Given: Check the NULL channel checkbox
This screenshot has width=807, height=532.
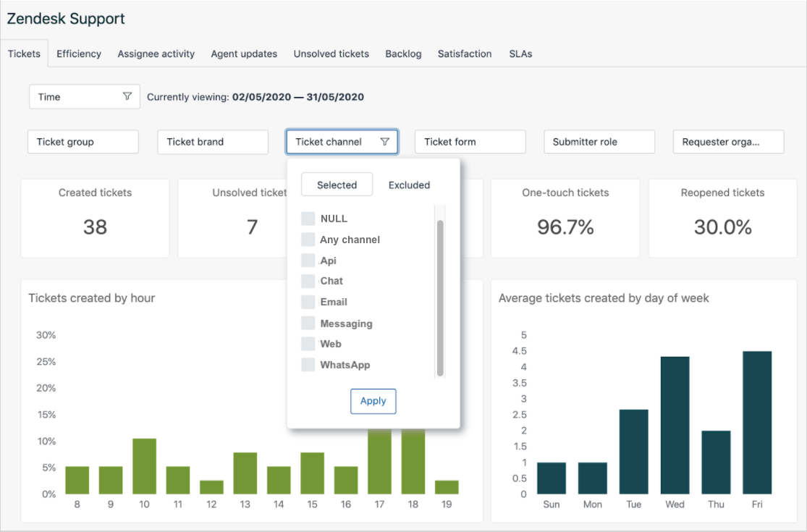Looking at the screenshot, I should [x=308, y=219].
